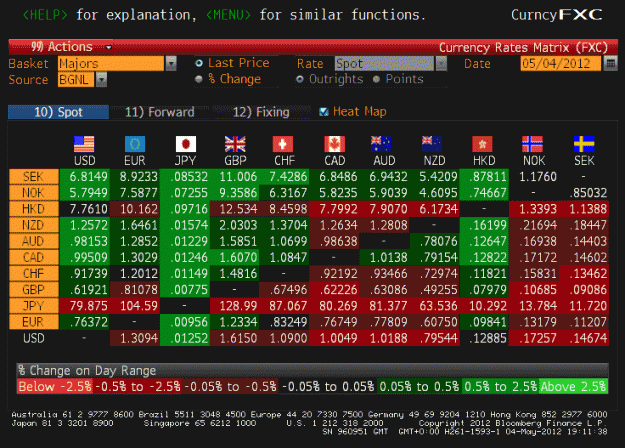Click the 1.0138 CAD/AUD cell

click(384, 257)
